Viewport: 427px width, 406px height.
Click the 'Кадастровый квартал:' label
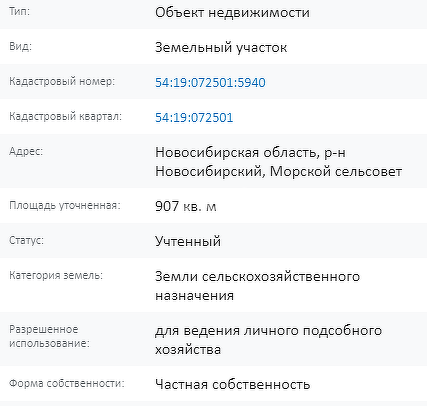(66, 116)
